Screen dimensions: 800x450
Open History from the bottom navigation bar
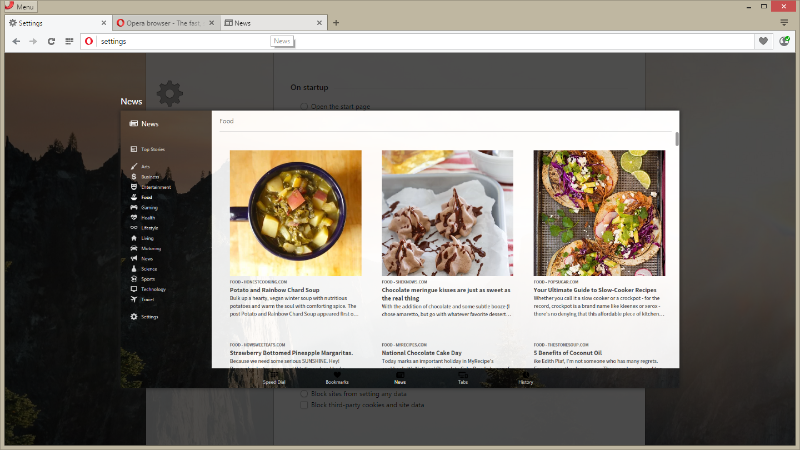[x=525, y=378]
